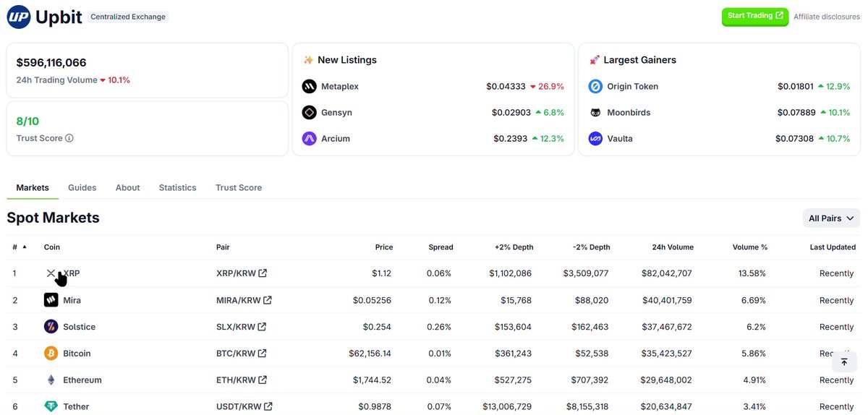Open MIRA/KRW external link icon
This screenshot has width=868, height=415.
(268, 300)
